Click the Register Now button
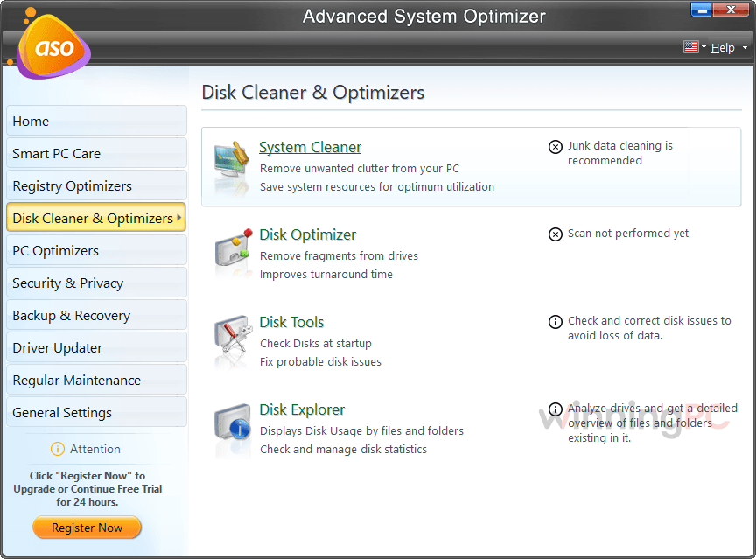 click(x=87, y=528)
